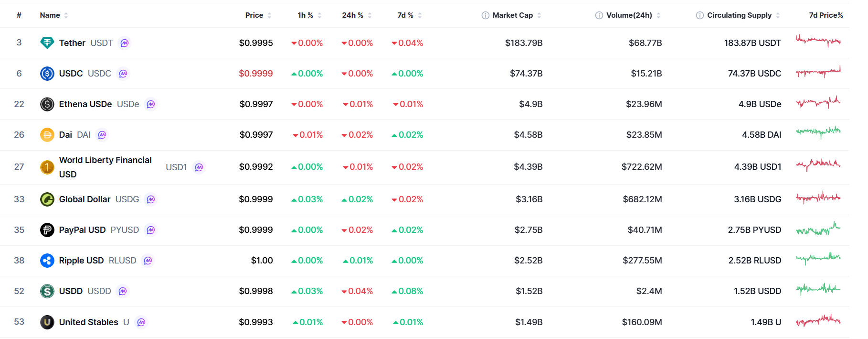Click the Tether coin logo icon
868x339 pixels.
pos(47,43)
